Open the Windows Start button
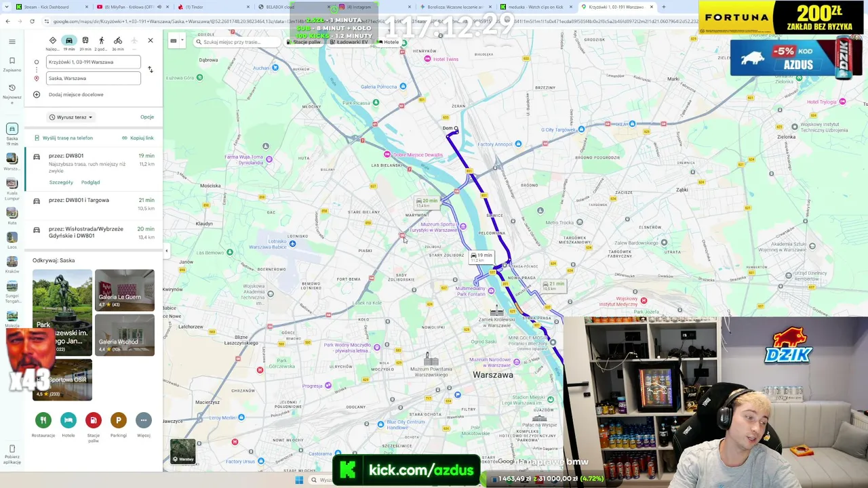Image resolution: width=868 pixels, height=488 pixels. click(299, 480)
